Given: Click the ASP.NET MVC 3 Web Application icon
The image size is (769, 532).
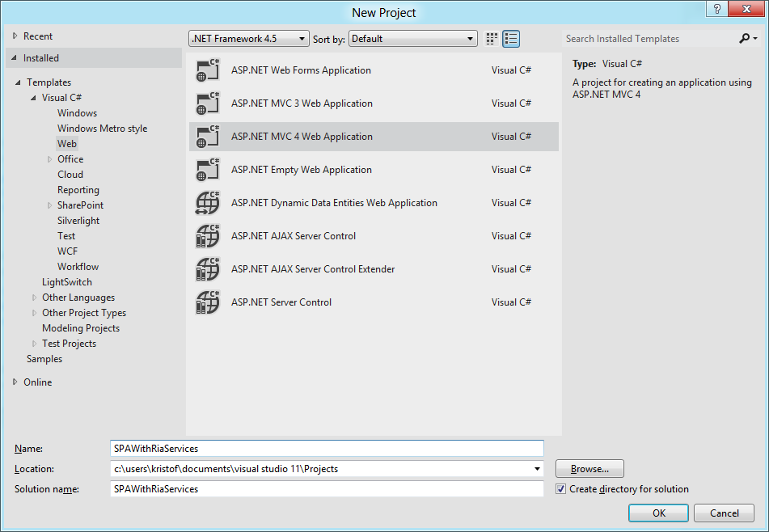Looking at the screenshot, I should [208, 103].
